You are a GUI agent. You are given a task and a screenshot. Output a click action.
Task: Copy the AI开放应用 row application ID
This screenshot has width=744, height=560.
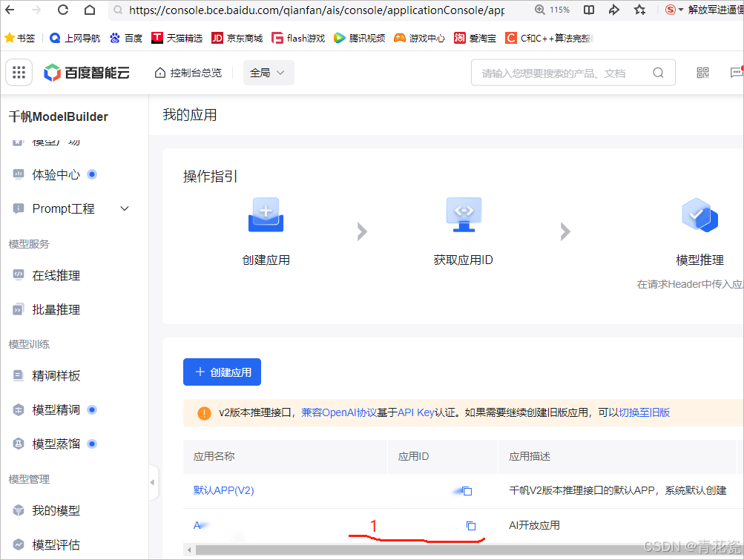(471, 525)
